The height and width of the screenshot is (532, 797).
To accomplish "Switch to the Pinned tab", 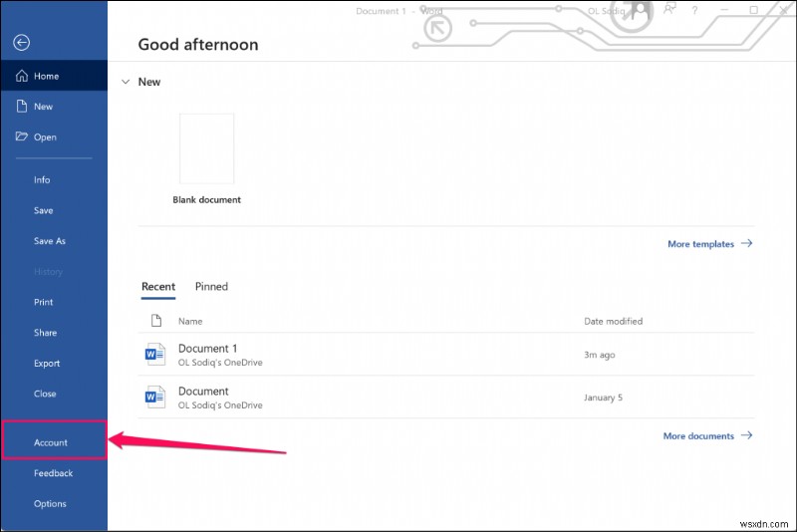I will tap(211, 287).
